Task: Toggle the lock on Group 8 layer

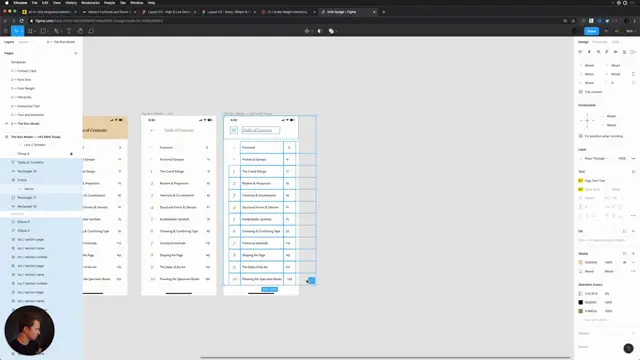Action: [71, 154]
